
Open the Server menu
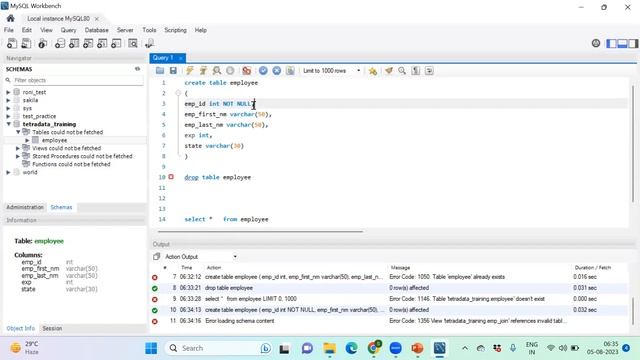[x=125, y=30]
